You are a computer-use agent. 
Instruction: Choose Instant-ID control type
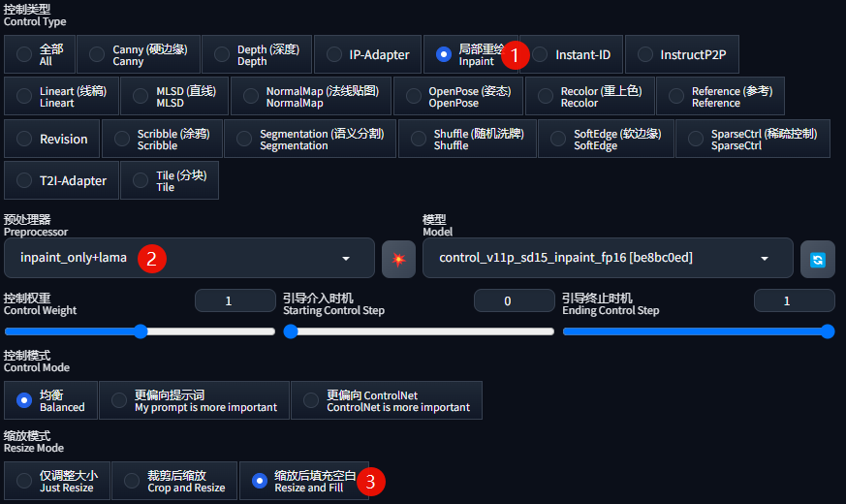pyautogui.click(x=572, y=54)
